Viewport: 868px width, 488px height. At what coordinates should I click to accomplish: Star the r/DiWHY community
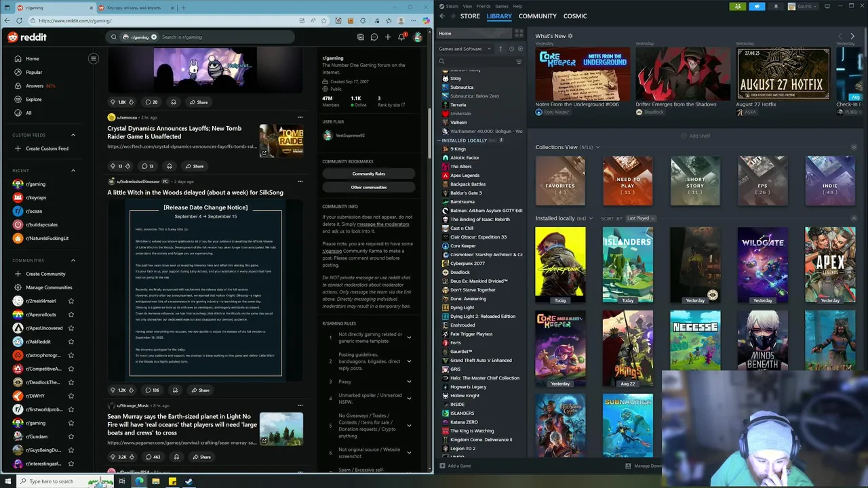71,396
